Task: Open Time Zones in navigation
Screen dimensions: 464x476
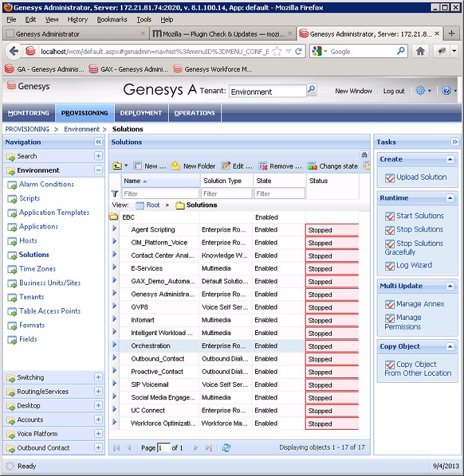Action: click(x=37, y=269)
